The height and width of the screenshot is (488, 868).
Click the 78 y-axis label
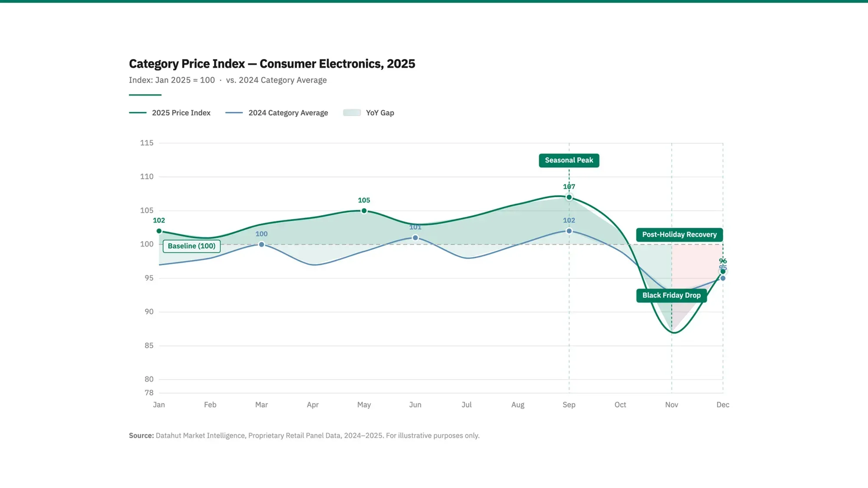(x=149, y=393)
